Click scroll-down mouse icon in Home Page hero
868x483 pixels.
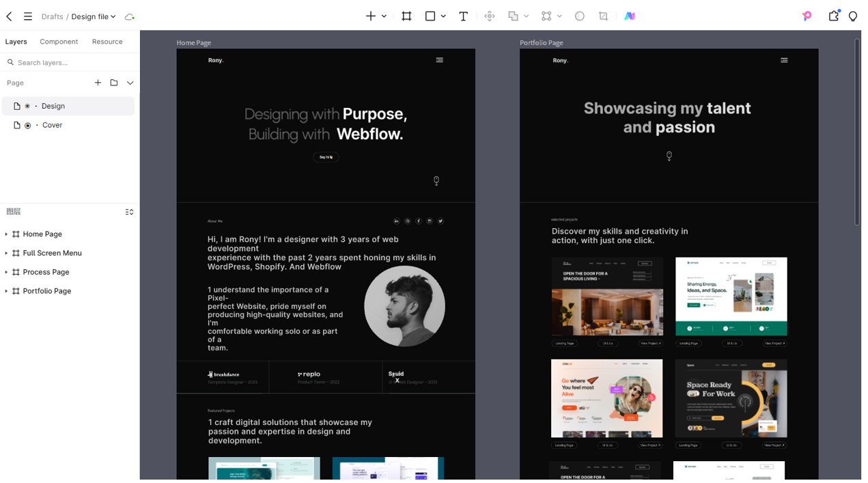[436, 181]
